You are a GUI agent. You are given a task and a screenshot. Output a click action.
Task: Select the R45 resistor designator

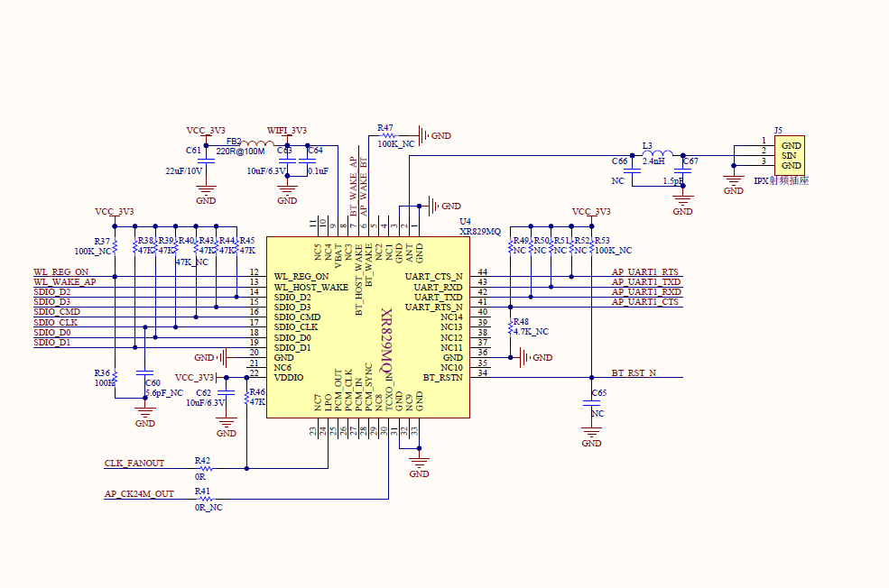click(247, 241)
